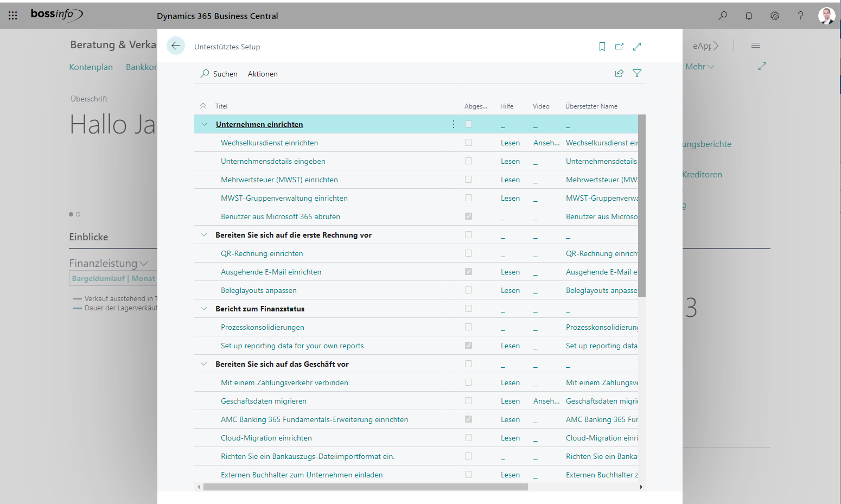
Task: Collapse the Unternehmen einrichten group
Action: 203,124
